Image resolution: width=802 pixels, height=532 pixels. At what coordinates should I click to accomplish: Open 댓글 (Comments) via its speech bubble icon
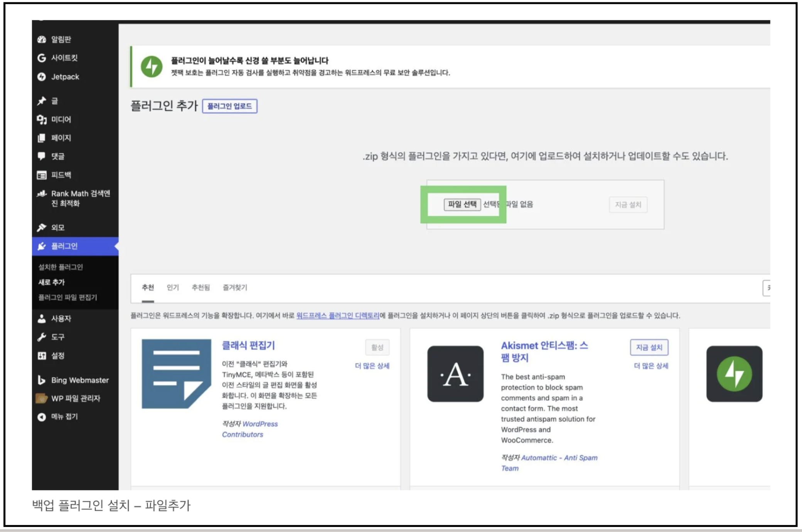[x=41, y=157]
